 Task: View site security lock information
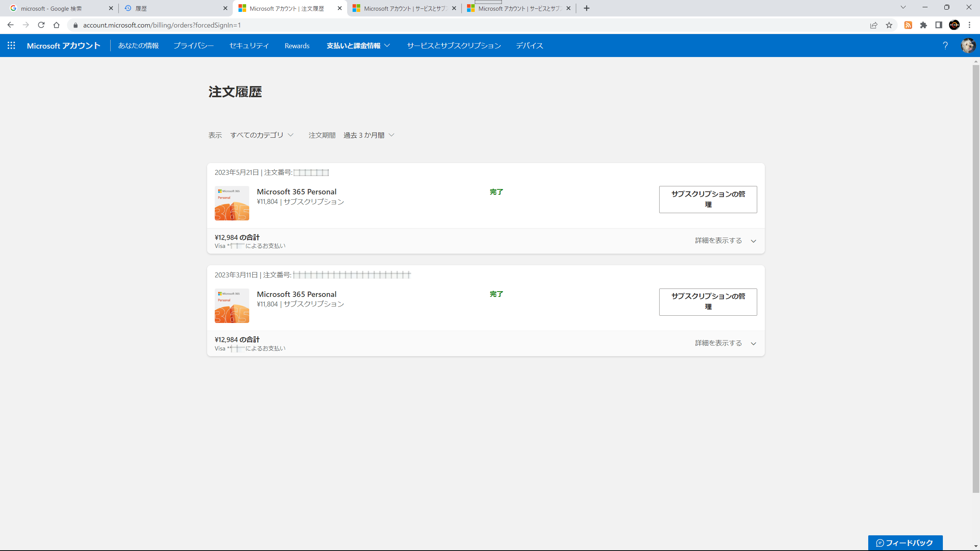tap(75, 25)
